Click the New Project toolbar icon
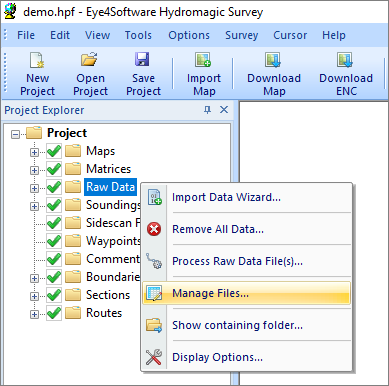Image resolution: width=389 pixels, height=386 pixels. click(x=37, y=60)
